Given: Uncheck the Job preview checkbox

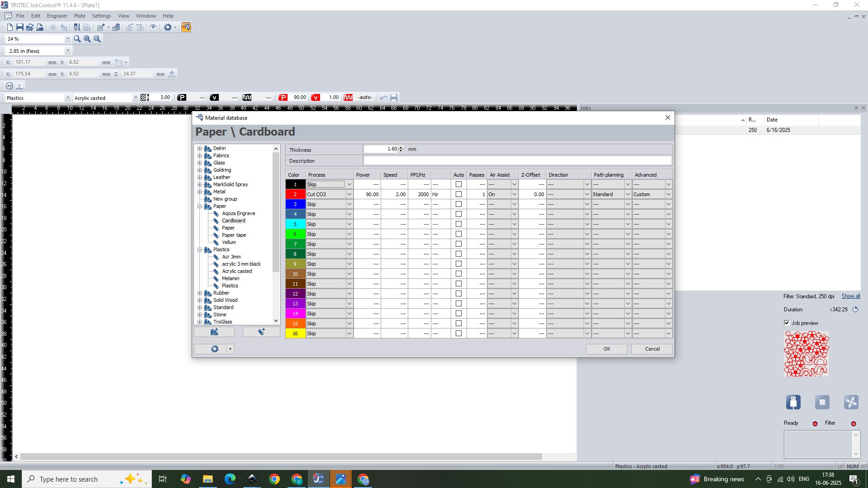Looking at the screenshot, I should (787, 323).
